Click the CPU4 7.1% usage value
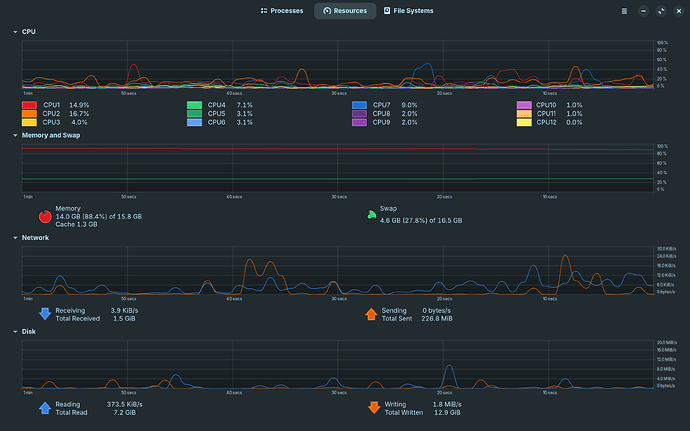Viewport: 690px width, 431px height. 245,105
